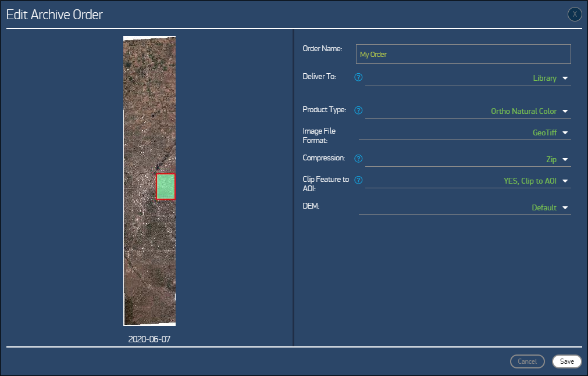Screen dimensions: 588x376
Task: Click the Edit Archive Order title
Action: point(54,15)
